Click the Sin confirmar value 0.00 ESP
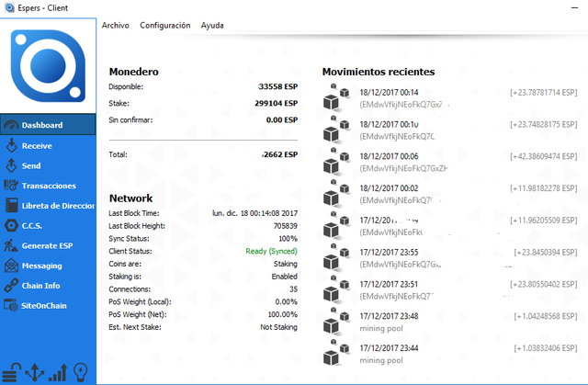588x385 pixels. pos(282,120)
